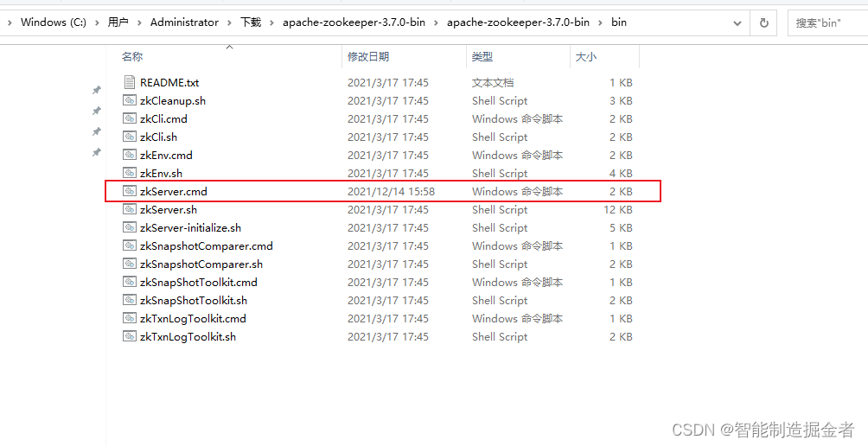The height and width of the screenshot is (446, 868).
Task: Sort files by 名称 column header
Action: (132, 56)
